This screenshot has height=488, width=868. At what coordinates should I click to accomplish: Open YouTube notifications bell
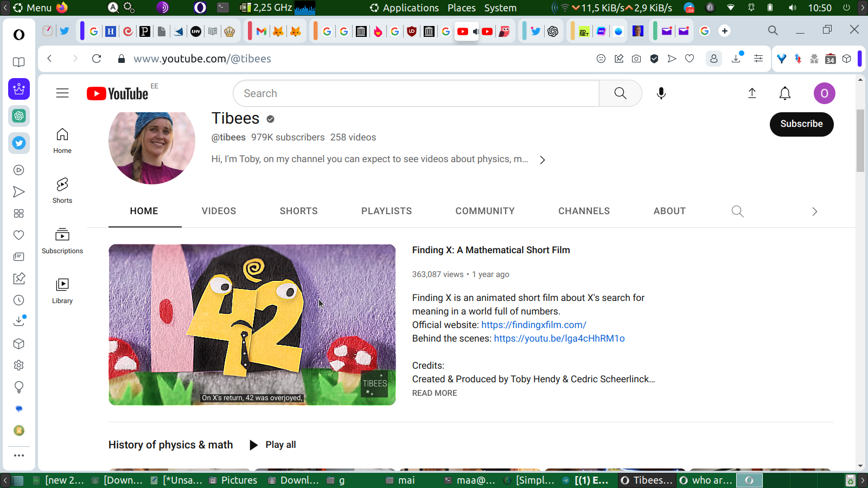tap(784, 93)
